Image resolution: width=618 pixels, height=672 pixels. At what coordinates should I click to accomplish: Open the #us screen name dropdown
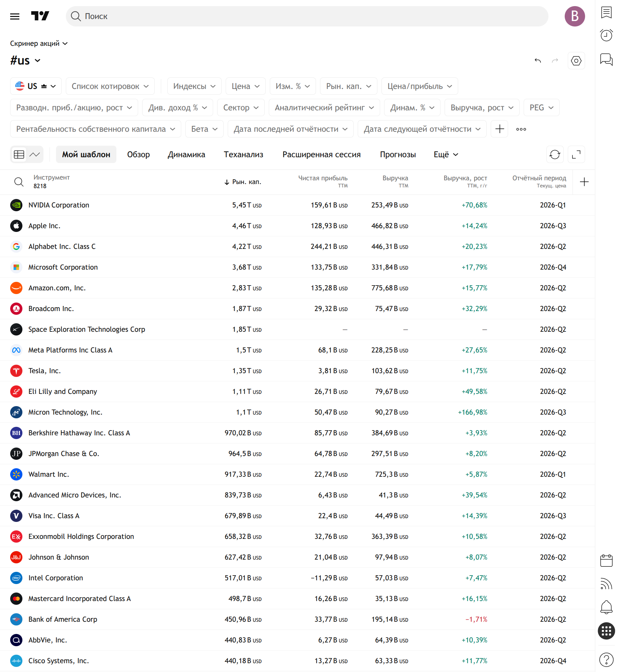pos(25,60)
